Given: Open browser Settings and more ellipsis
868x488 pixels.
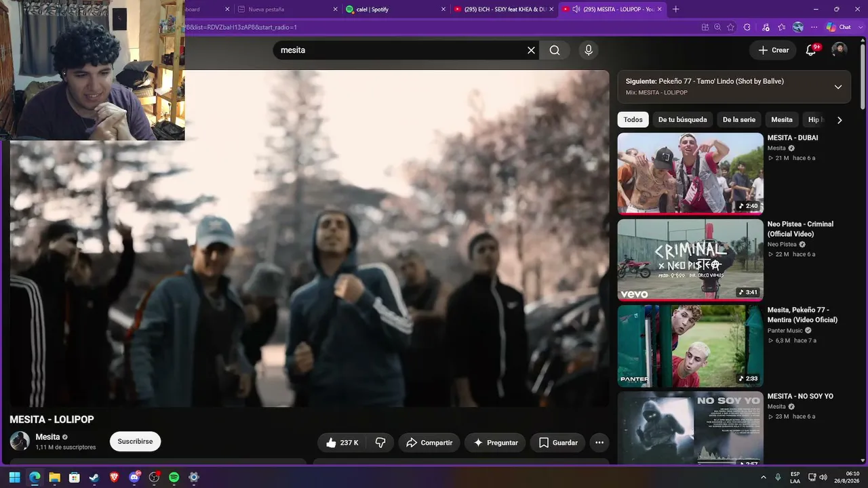Looking at the screenshot, I should (814, 27).
